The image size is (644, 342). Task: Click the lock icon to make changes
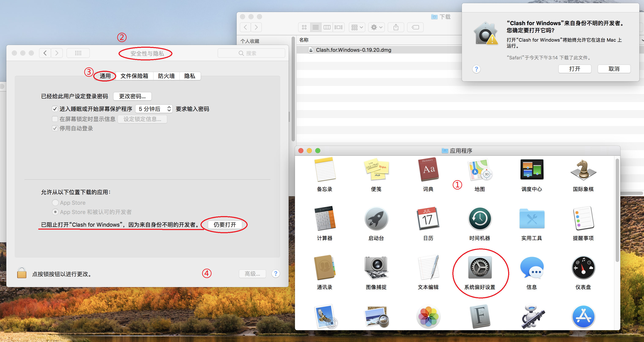(x=22, y=273)
